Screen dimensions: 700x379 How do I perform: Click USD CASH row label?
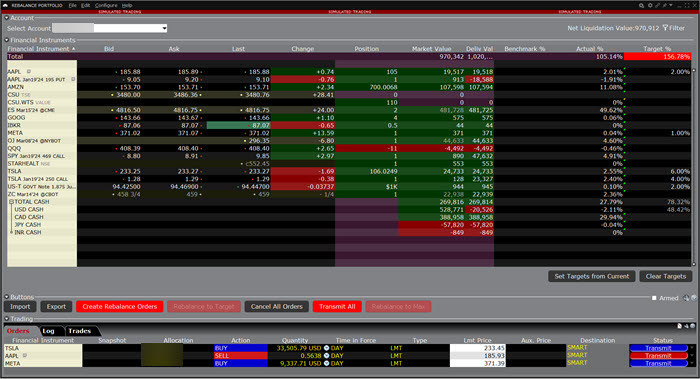click(29, 209)
